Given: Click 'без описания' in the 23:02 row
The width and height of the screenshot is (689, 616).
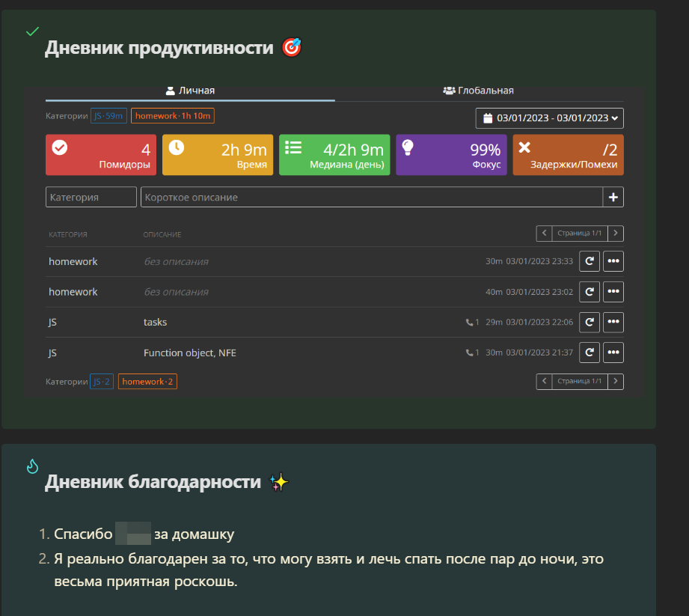Looking at the screenshot, I should click(x=177, y=292).
